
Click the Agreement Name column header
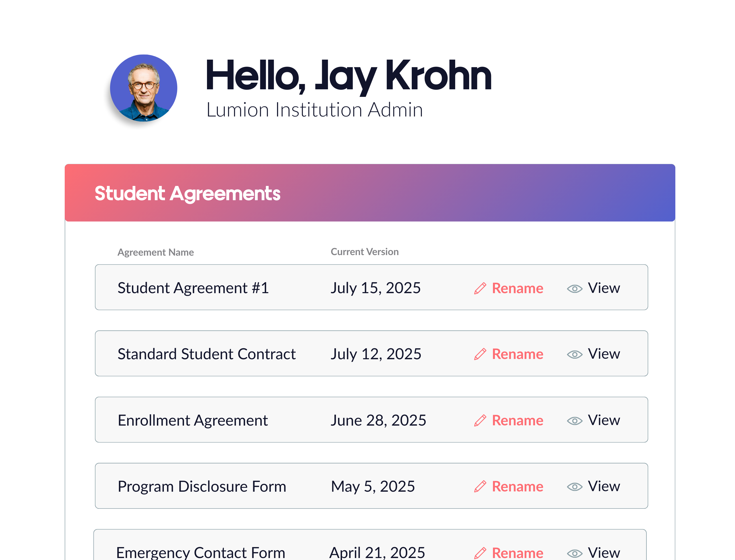[156, 252]
